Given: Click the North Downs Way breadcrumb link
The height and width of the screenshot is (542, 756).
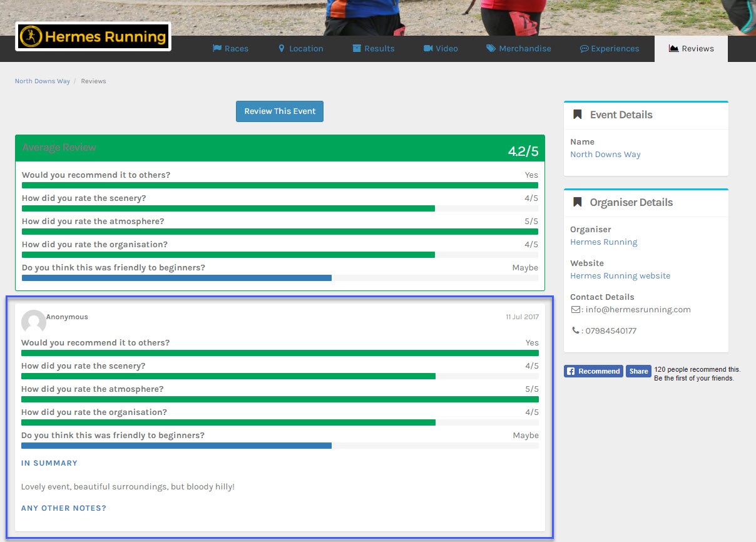Looking at the screenshot, I should coord(43,81).
